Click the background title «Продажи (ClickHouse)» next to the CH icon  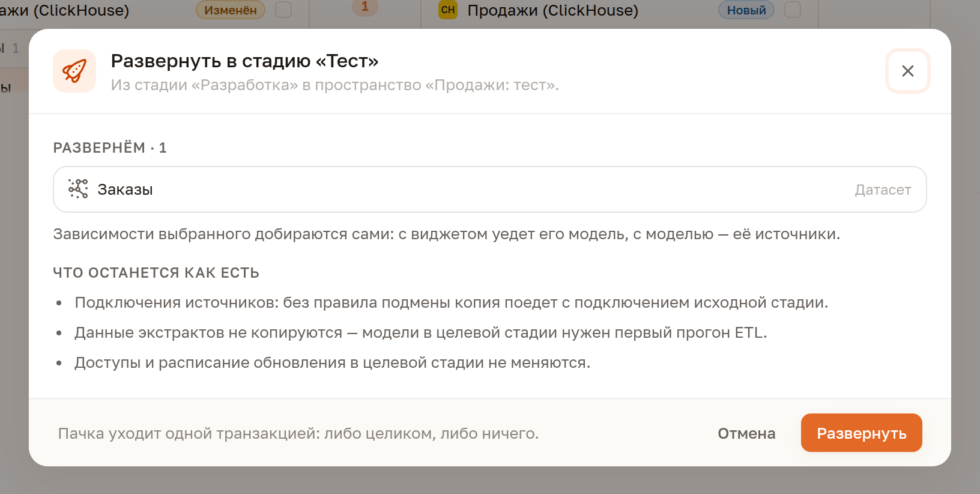552,10
